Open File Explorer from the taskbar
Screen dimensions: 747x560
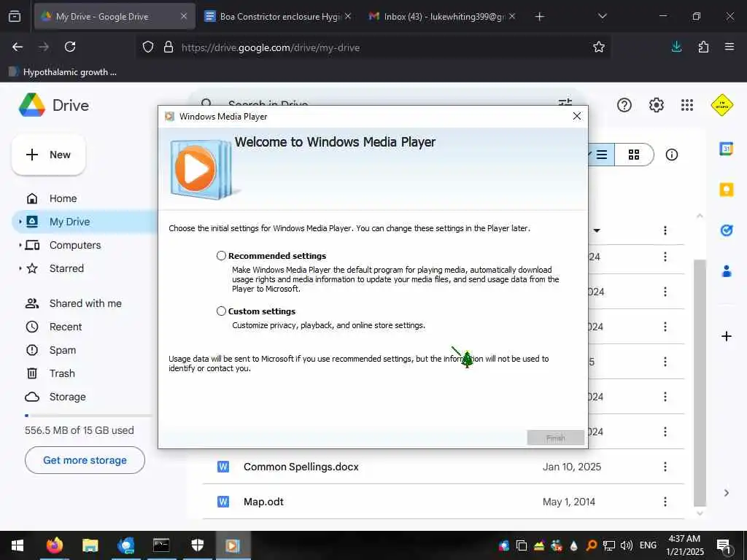point(90,545)
